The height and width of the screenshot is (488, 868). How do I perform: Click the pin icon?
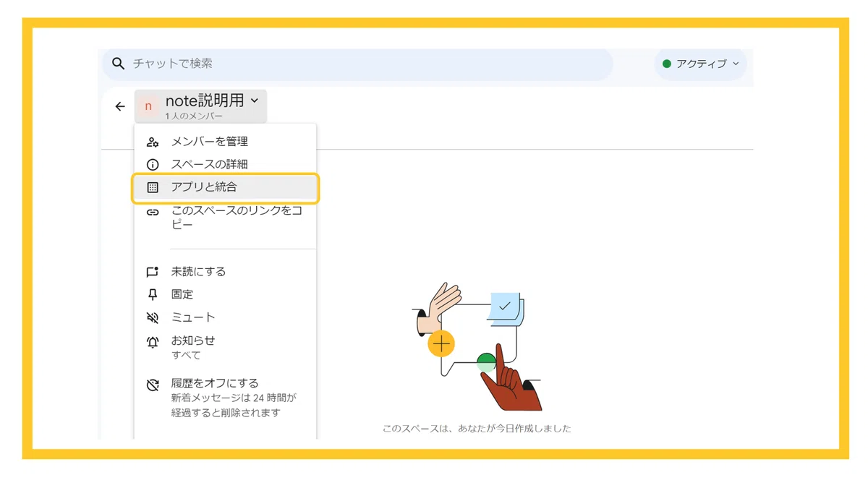pos(153,294)
